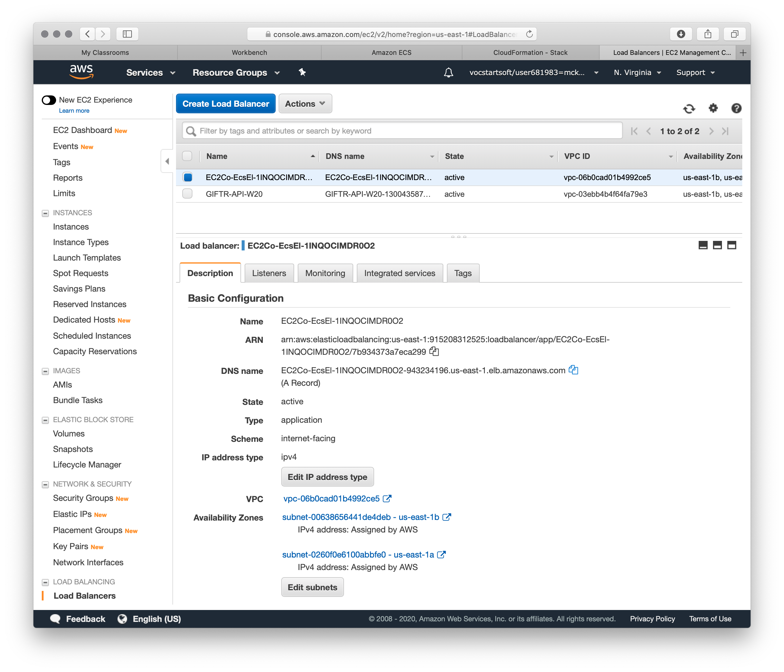Open the Services dropdown
The width and height of the screenshot is (784, 672).
151,73
